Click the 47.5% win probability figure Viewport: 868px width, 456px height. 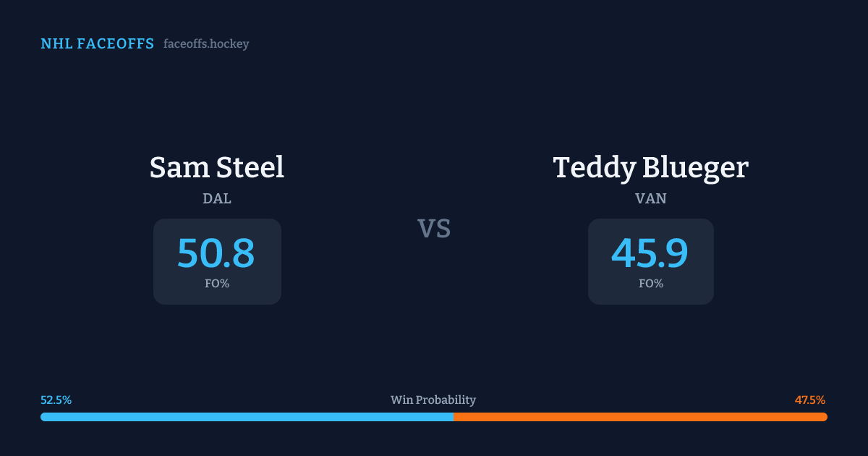click(x=810, y=400)
